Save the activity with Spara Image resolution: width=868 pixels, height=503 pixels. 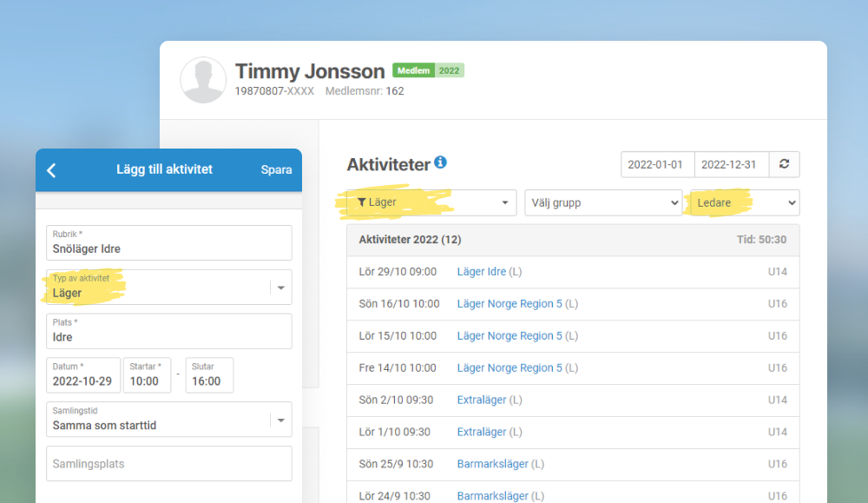coord(276,169)
